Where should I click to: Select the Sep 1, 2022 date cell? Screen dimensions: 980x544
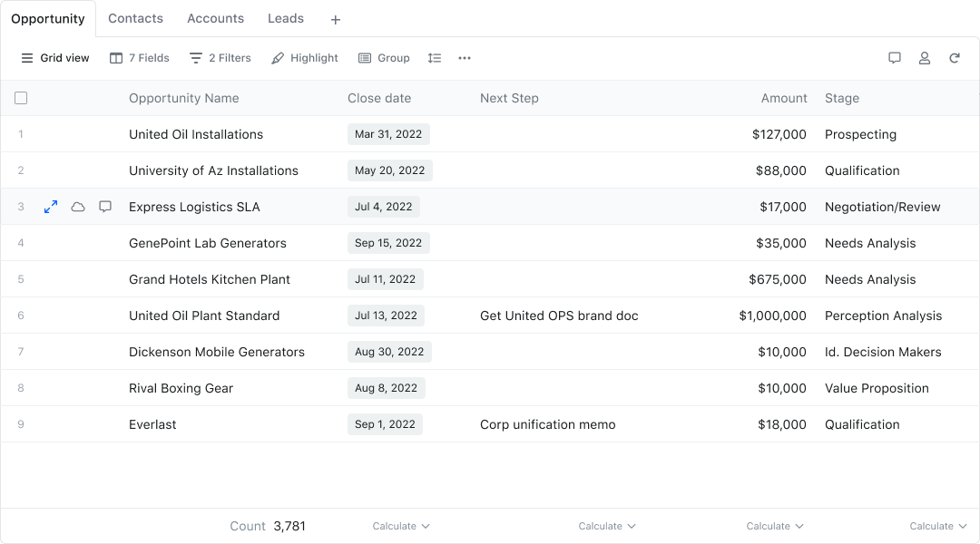(x=385, y=424)
